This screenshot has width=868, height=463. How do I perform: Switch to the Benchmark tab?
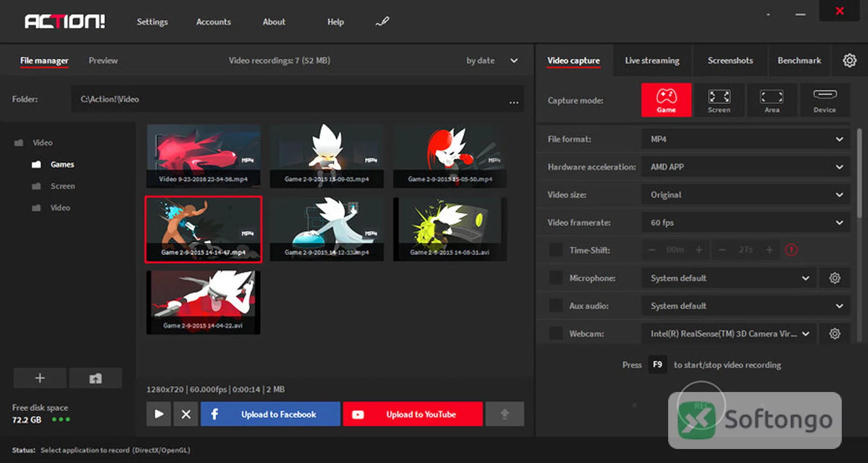click(799, 61)
